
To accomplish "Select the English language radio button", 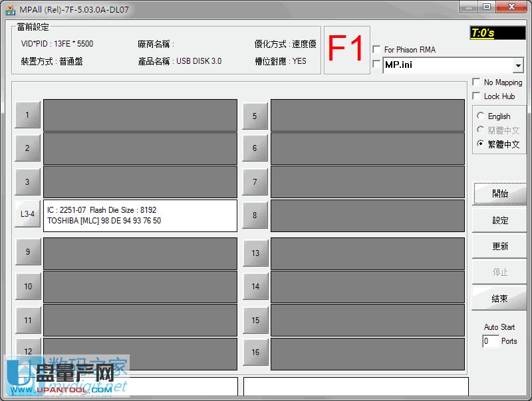I will pyautogui.click(x=481, y=116).
